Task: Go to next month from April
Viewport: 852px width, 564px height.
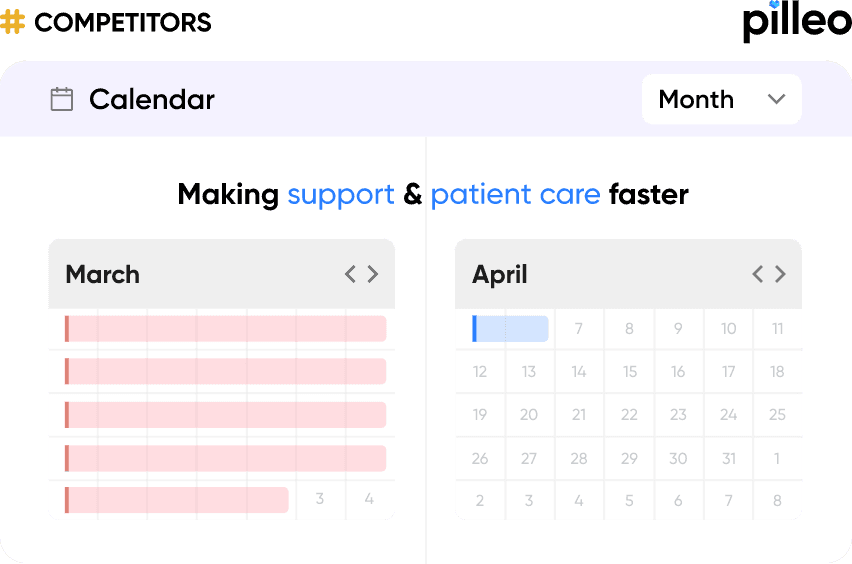Action: (x=780, y=274)
